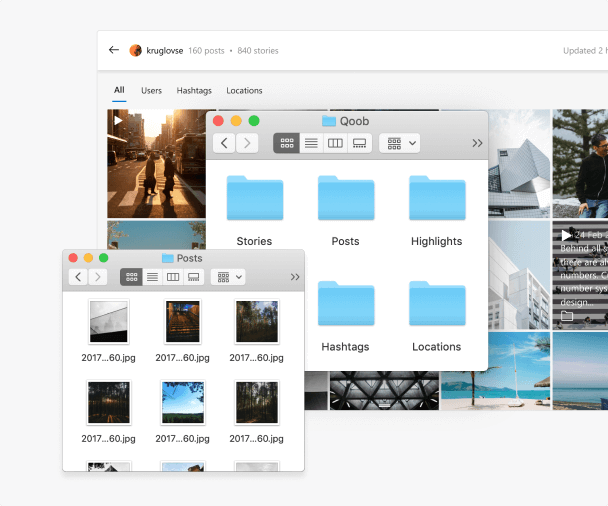
Task: Close the Posts Finder window
Action: (x=73, y=258)
